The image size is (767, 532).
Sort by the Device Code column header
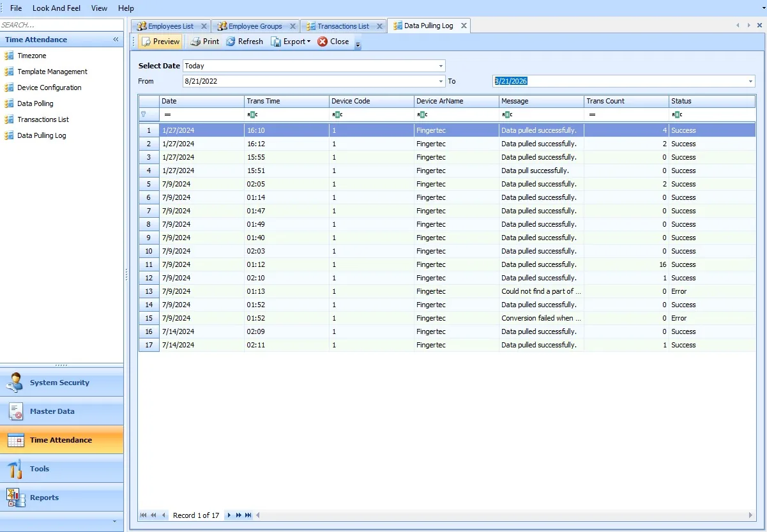click(x=372, y=101)
